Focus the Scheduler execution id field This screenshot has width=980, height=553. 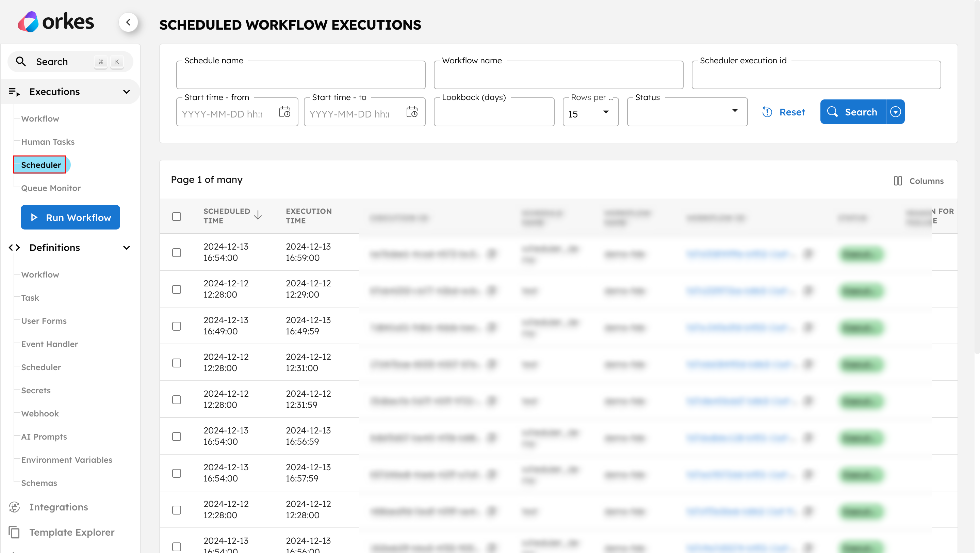coord(816,75)
